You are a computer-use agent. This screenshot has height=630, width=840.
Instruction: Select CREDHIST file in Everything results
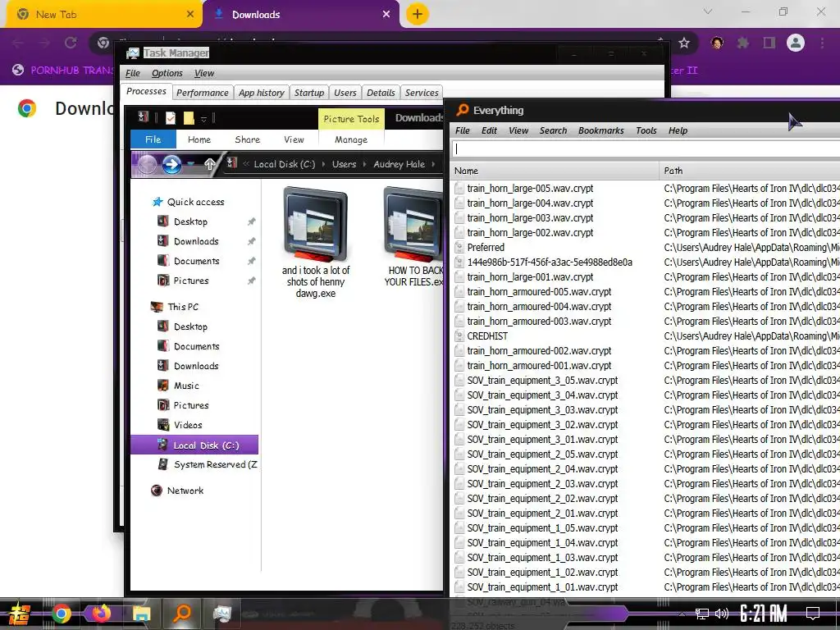coord(487,336)
